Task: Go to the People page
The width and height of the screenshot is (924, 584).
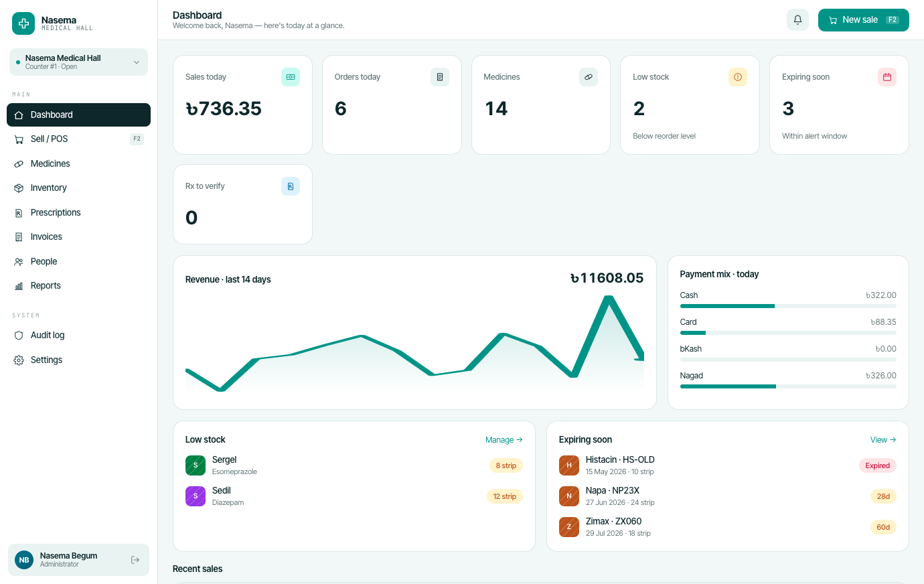Action: pyautogui.click(x=78, y=261)
